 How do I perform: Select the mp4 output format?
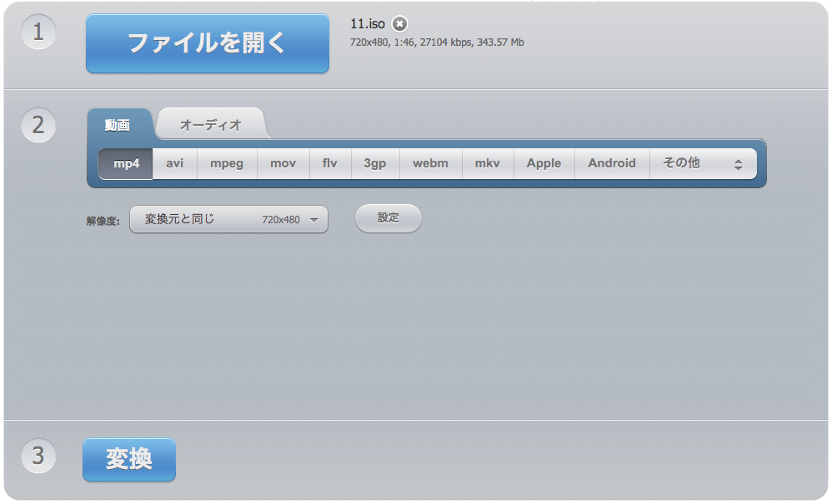pyautogui.click(x=126, y=164)
